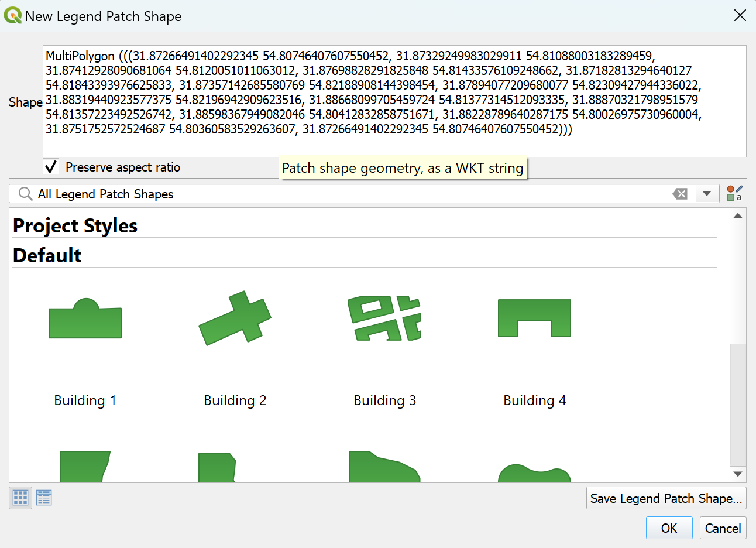Confirm with the OK button
This screenshot has height=548, width=756.
pyautogui.click(x=669, y=528)
